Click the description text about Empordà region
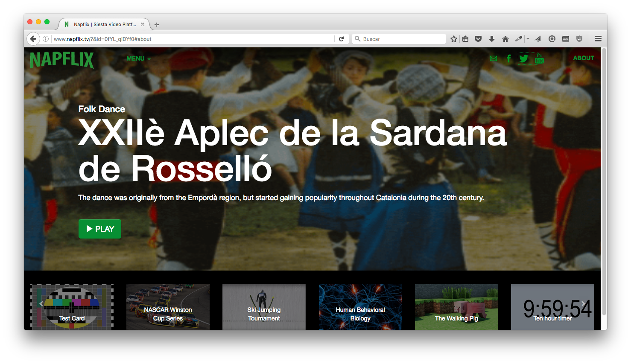Screen dimensions: 631x364 coord(281,198)
